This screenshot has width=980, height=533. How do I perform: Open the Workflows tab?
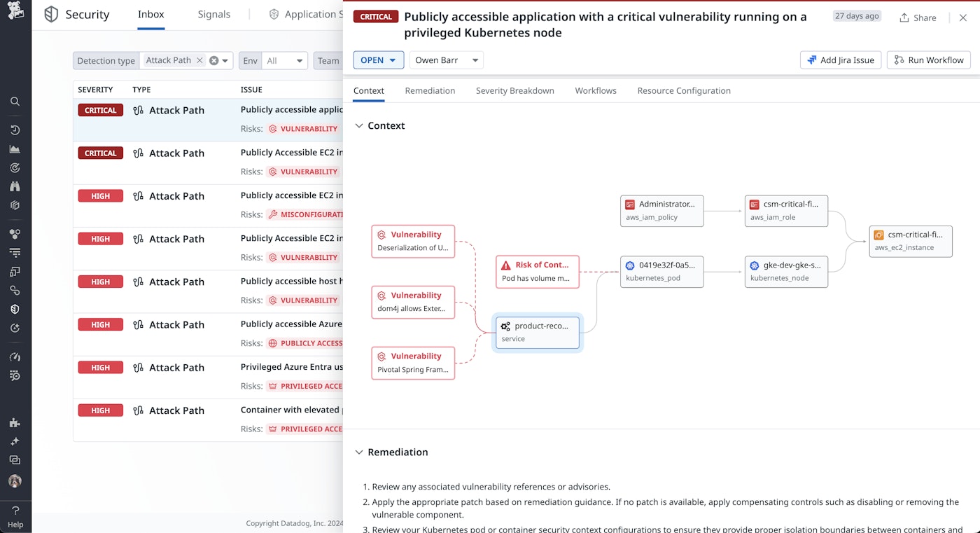596,91
